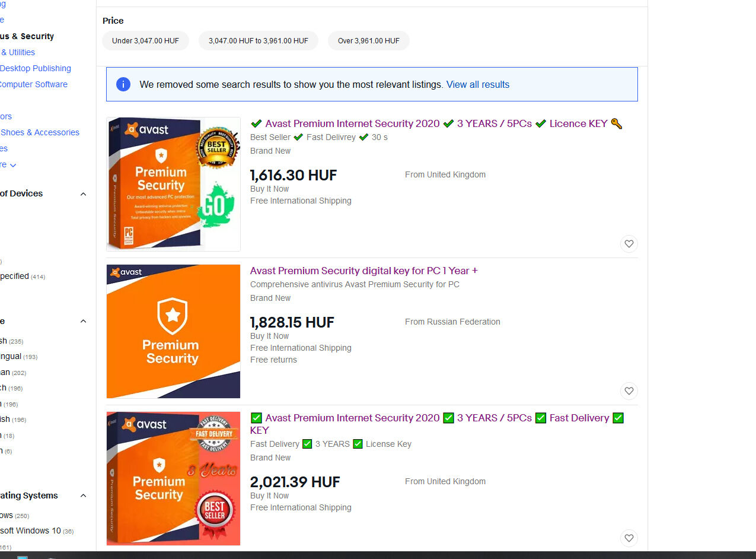Go to the Desktop Publishing category

(x=36, y=68)
